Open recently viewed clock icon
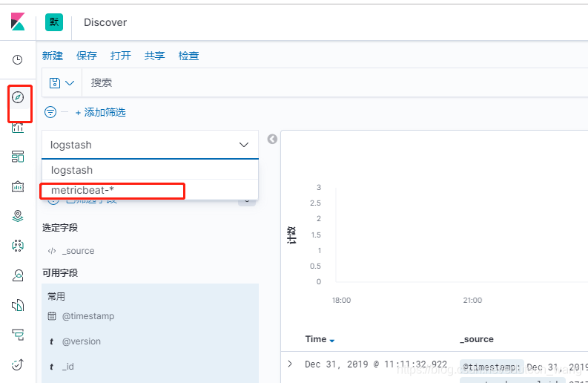 (x=18, y=59)
